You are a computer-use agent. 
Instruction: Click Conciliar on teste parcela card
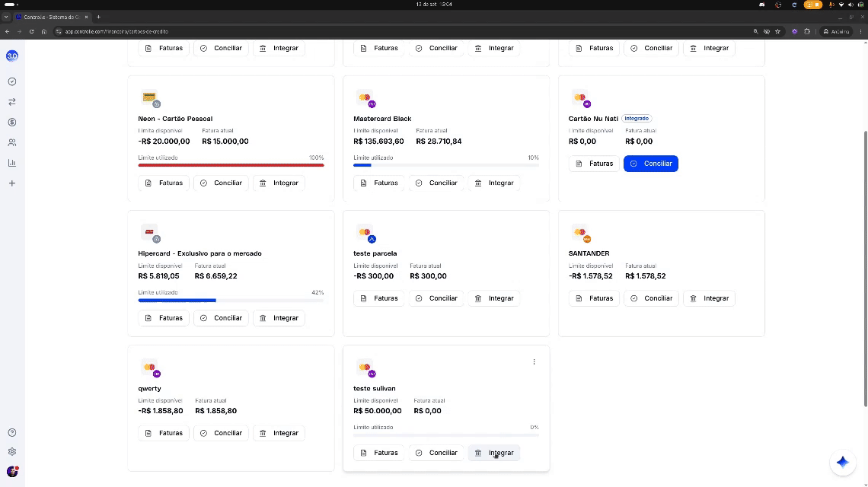pos(436,298)
